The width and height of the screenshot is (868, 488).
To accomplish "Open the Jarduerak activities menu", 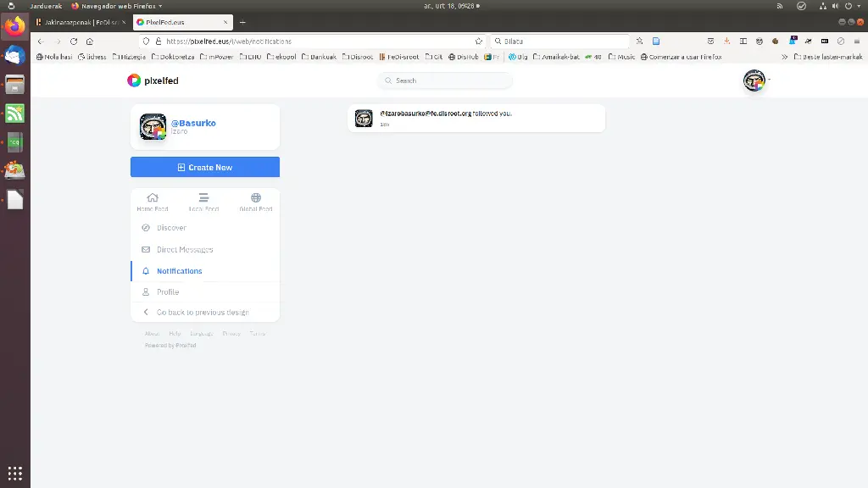I will click(x=46, y=6).
